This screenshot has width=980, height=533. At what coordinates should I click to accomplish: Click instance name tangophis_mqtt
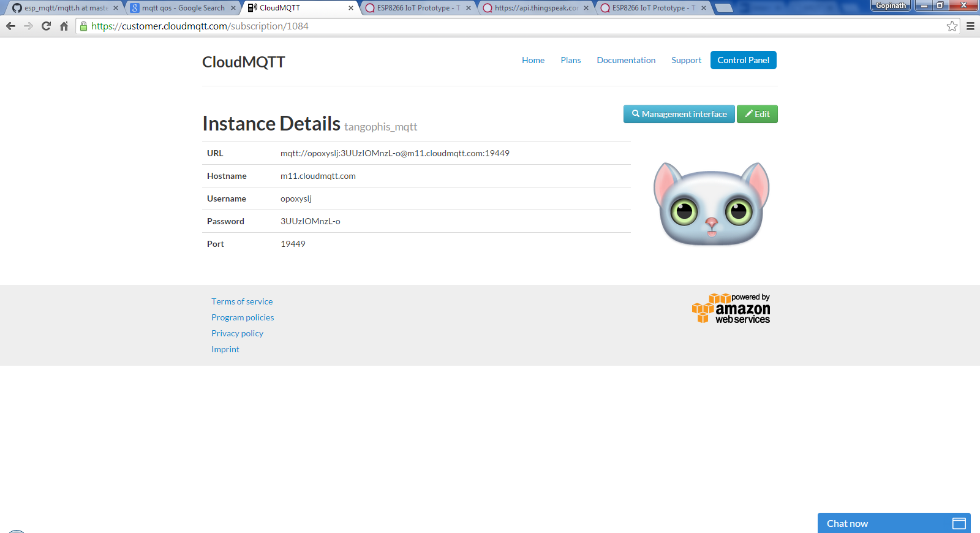point(380,127)
